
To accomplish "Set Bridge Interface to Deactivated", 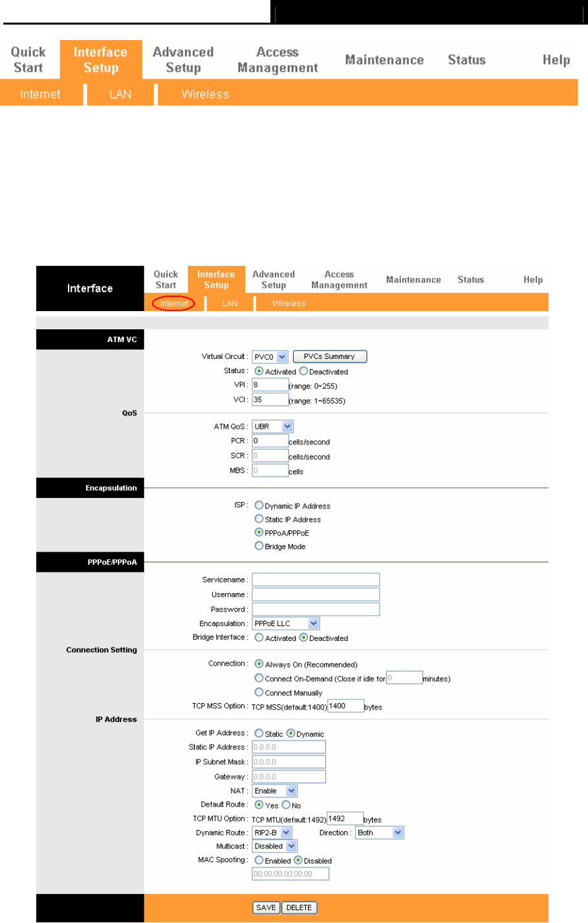I will coord(303,638).
